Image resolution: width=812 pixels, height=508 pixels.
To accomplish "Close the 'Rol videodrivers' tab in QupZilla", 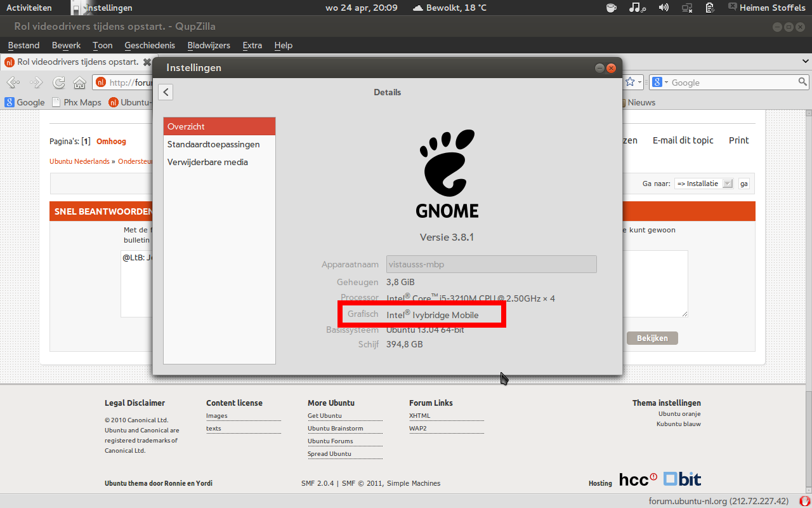I will click(147, 62).
